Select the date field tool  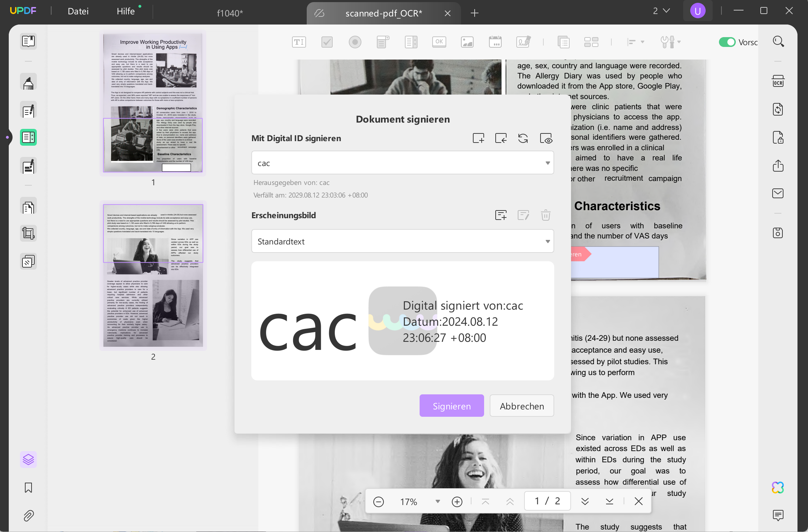pos(495,42)
